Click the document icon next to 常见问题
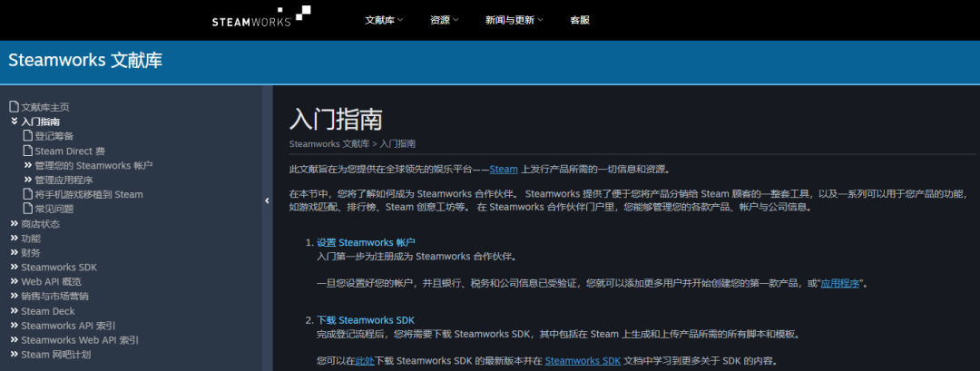This screenshot has height=371, width=980. 27,209
